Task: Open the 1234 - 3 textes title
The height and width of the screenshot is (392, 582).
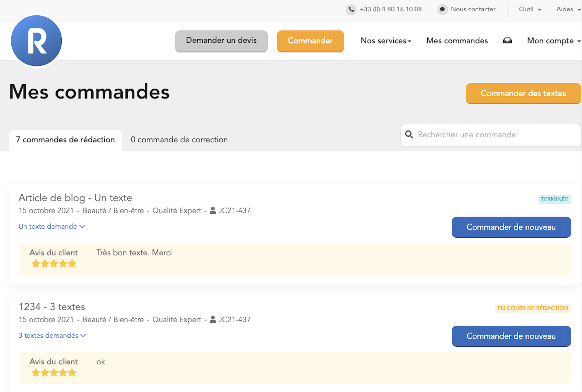Action: 52,307
